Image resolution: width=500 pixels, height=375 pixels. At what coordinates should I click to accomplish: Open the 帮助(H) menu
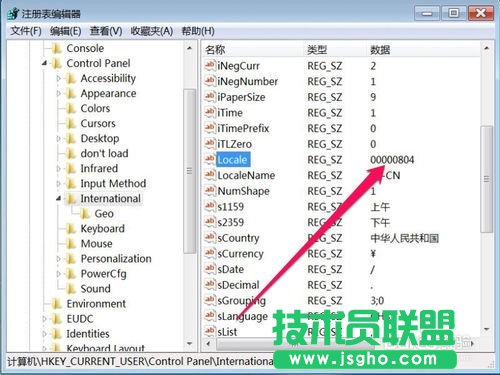pos(198,31)
